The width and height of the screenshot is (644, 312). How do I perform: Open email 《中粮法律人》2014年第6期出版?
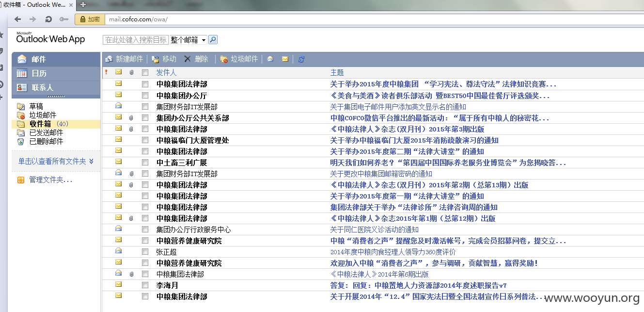click(x=379, y=274)
